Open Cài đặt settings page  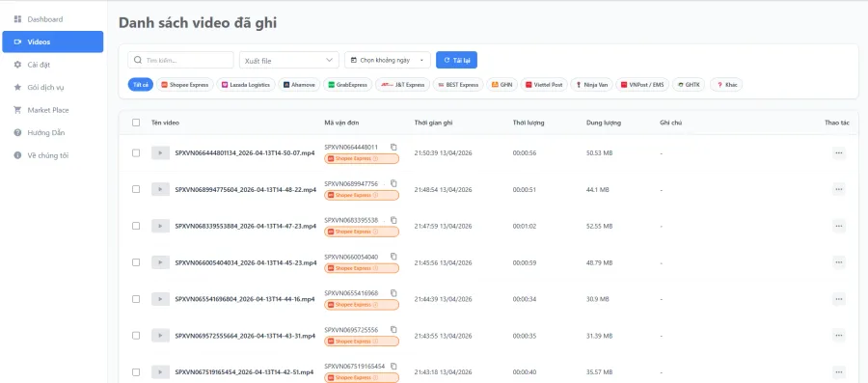tap(53, 65)
